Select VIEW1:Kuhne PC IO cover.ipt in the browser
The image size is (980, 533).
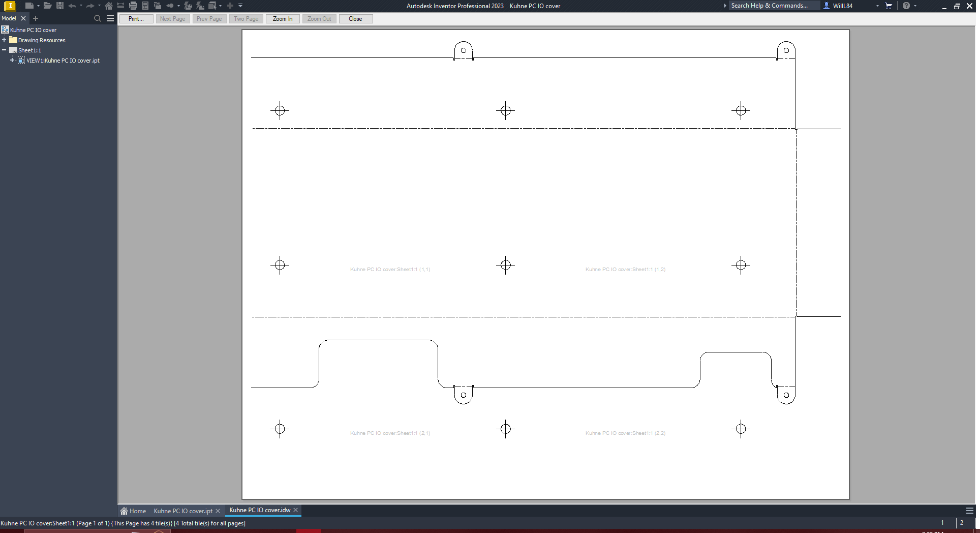pos(63,61)
